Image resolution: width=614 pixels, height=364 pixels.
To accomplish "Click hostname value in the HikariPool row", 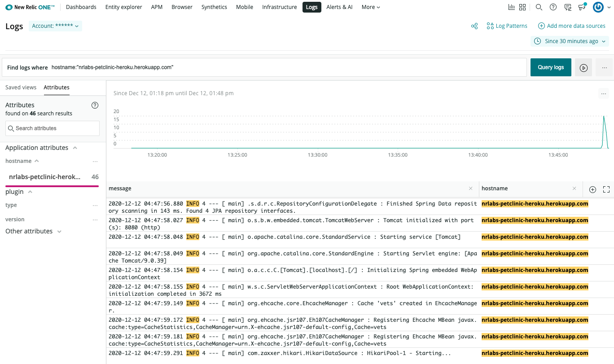I will [535, 353].
